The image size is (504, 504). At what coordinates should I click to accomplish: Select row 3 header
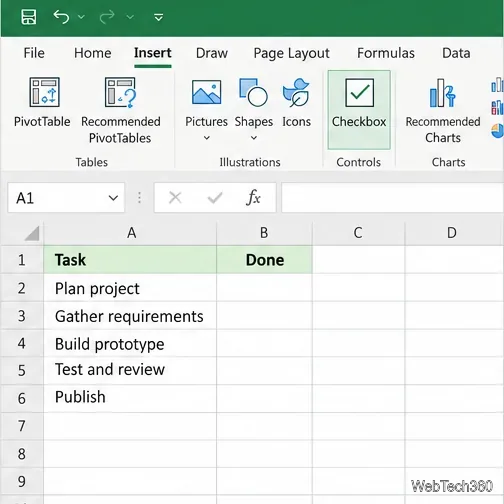click(x=22, y=316)
